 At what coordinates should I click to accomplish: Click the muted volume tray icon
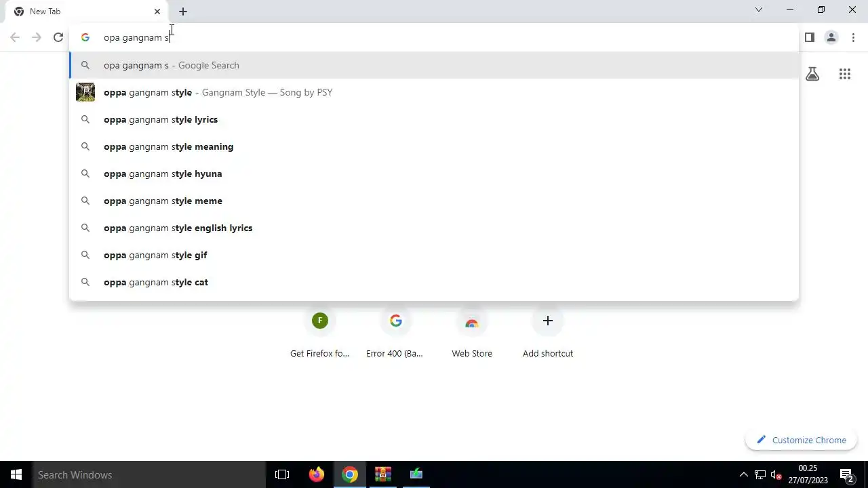pos(776,474)
